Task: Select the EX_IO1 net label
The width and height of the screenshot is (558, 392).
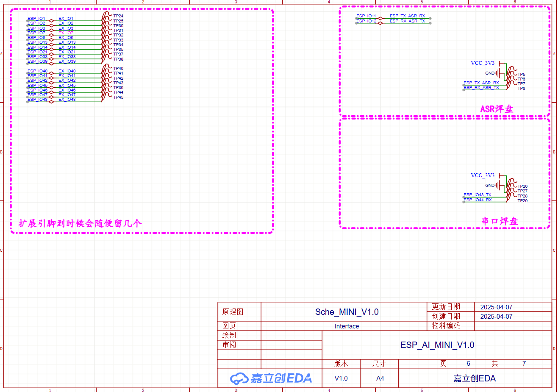Action: pyautogui.click(x=66, y=19)
